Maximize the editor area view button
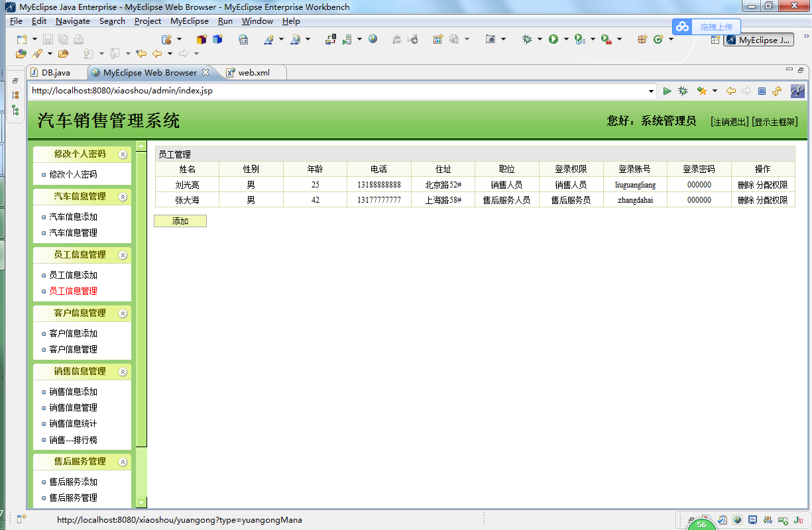This screenshot has width=812, height=530. coord(801,70)
